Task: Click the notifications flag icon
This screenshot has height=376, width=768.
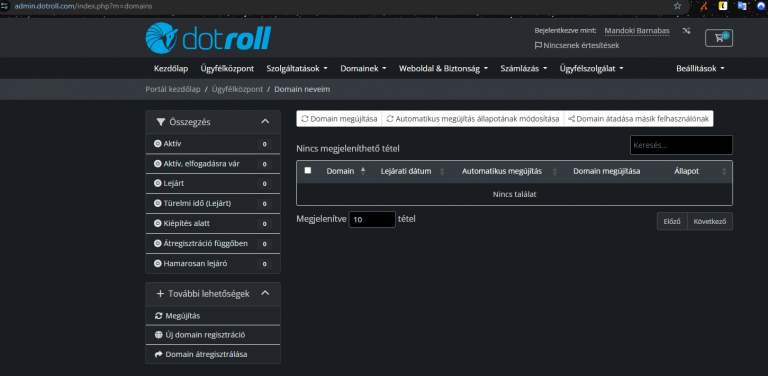Action: (538, 46)
